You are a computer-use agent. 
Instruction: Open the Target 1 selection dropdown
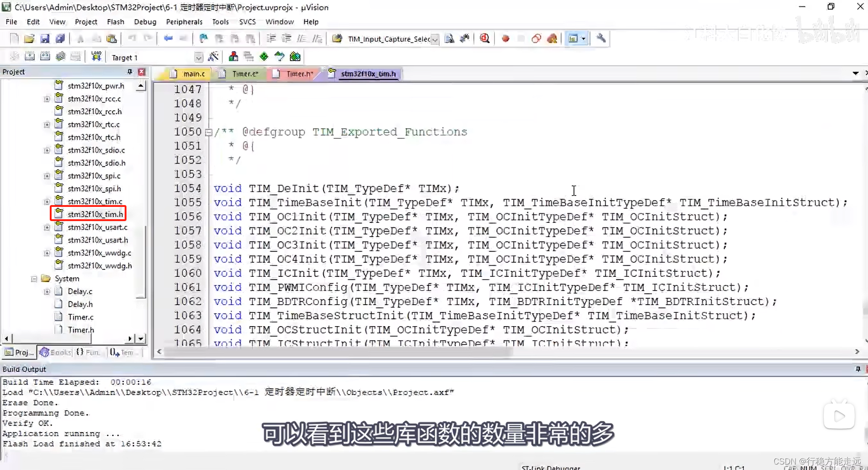[199, 58]
